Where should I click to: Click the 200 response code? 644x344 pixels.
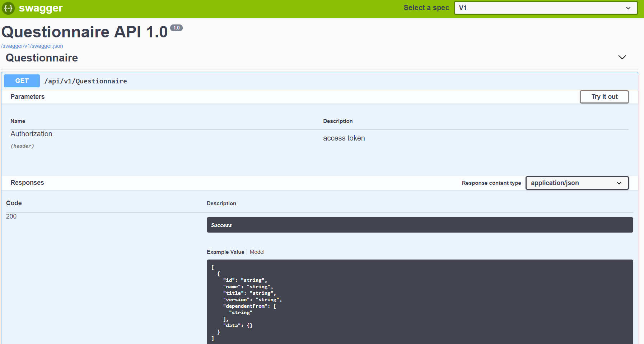tap(11, 216)
